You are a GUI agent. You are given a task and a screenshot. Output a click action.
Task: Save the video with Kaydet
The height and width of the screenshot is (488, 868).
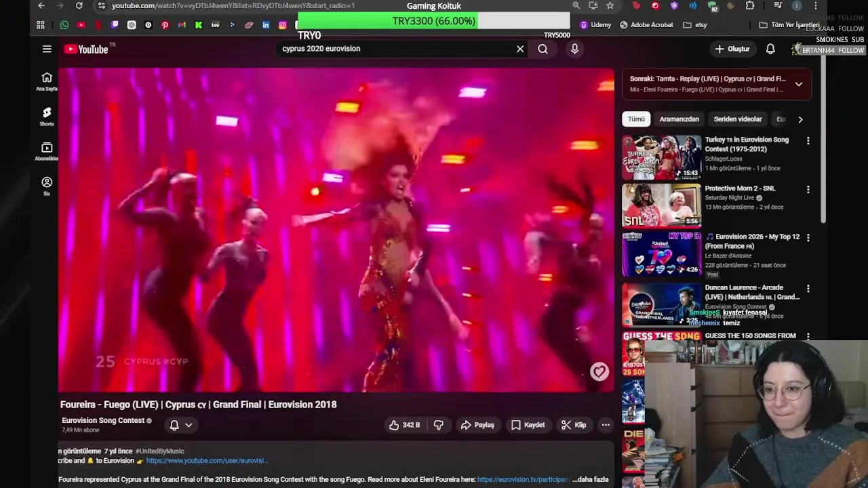pyautogui.click(x=528, y=425)
